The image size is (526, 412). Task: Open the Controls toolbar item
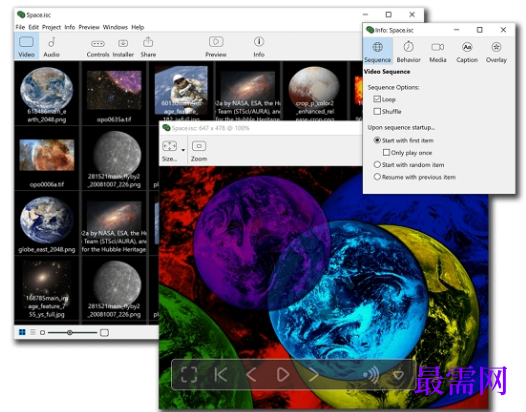pyautogui.click(x=98, y=47)
